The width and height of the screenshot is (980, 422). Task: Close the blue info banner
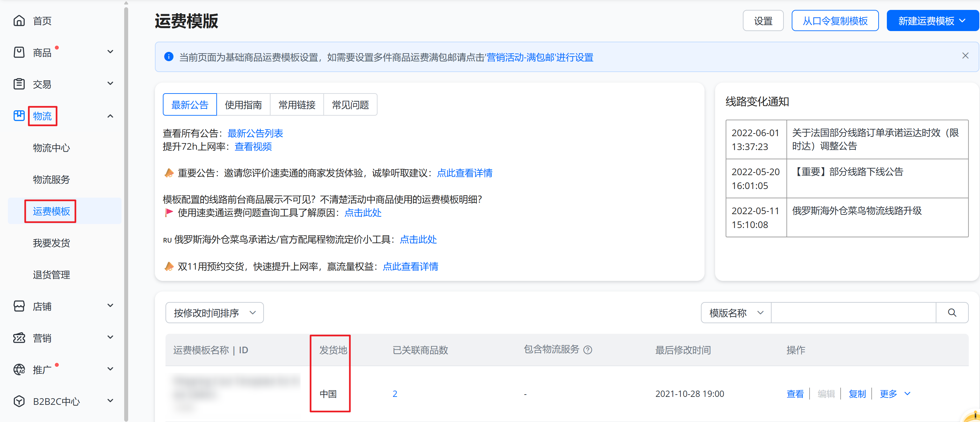965,56
